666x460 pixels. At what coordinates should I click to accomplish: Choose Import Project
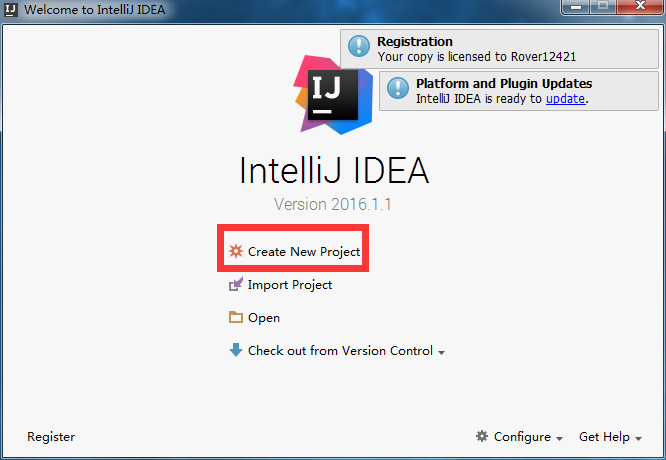click(290, 285)
